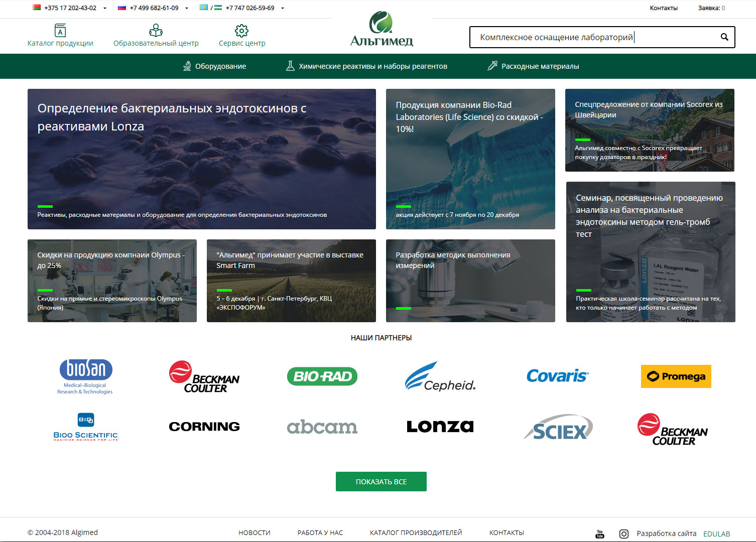Expand the +375 phone number dropdown arrow

[105, 8]
